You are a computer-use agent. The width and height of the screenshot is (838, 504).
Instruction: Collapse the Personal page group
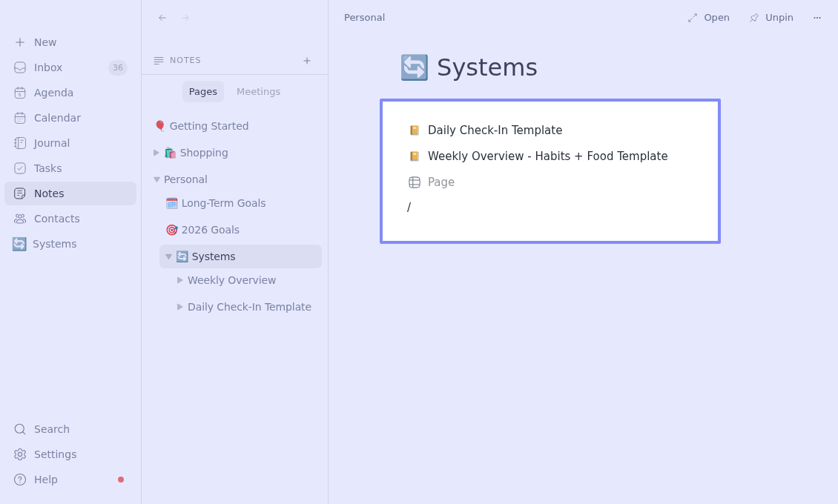click(x=156, y=179)
